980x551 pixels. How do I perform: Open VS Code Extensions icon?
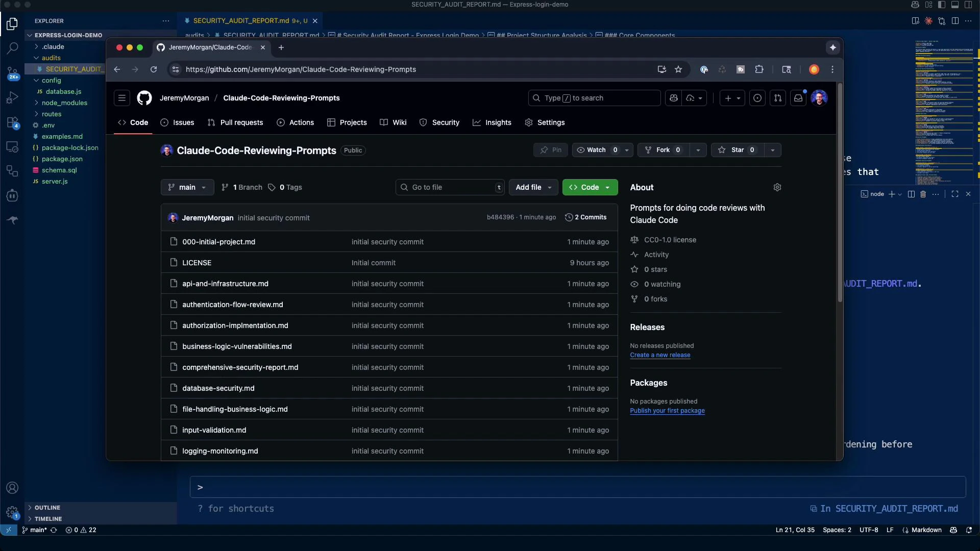tap(12, 122)
